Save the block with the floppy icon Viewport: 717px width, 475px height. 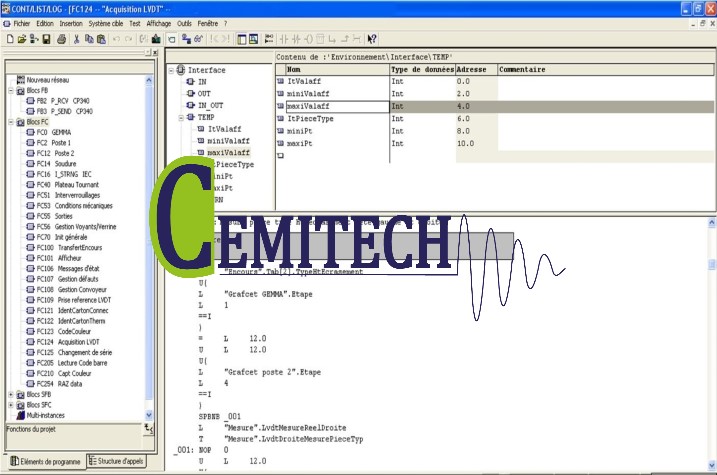click(x=46, y=39)
